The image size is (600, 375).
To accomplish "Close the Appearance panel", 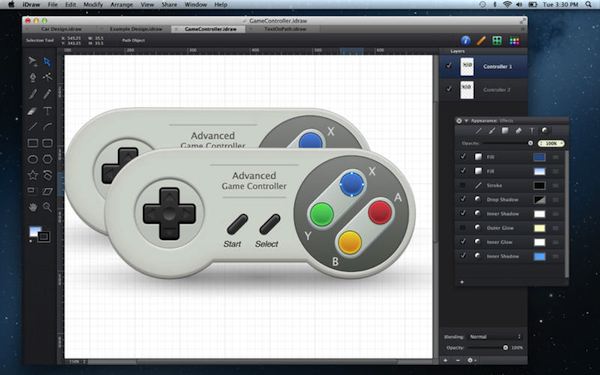I will coord(459,121).
